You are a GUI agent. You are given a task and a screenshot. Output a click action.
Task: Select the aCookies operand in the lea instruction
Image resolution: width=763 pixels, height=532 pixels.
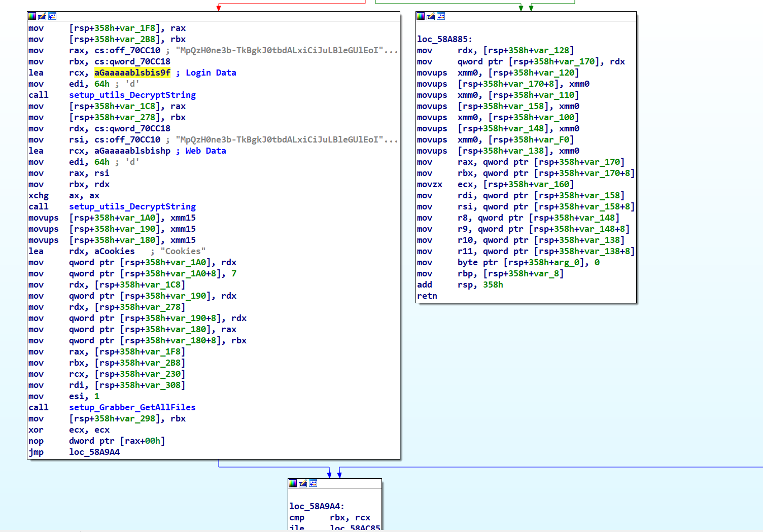pos(114,251)
